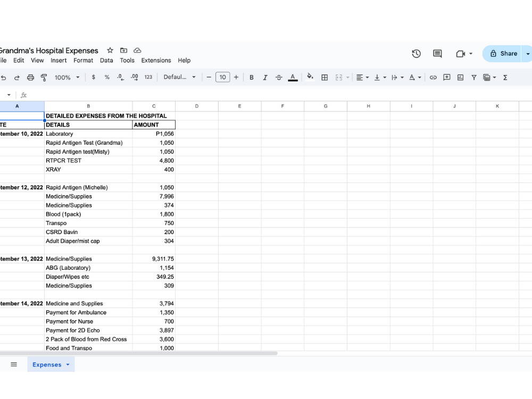This screenshot has width=532, height=399.
Task: Open the comments panel icon
Action: point(437,54)
